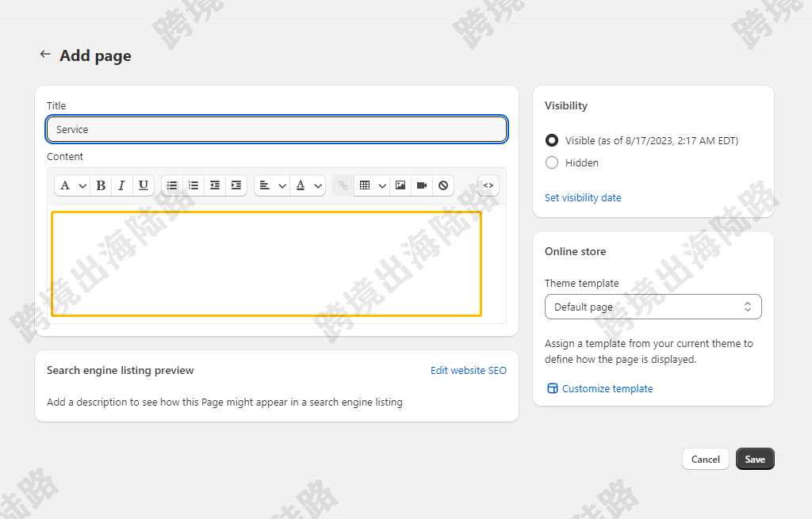Increase the indent
Viewport: 812px width, 519px height.
click(x=236, y=185)
